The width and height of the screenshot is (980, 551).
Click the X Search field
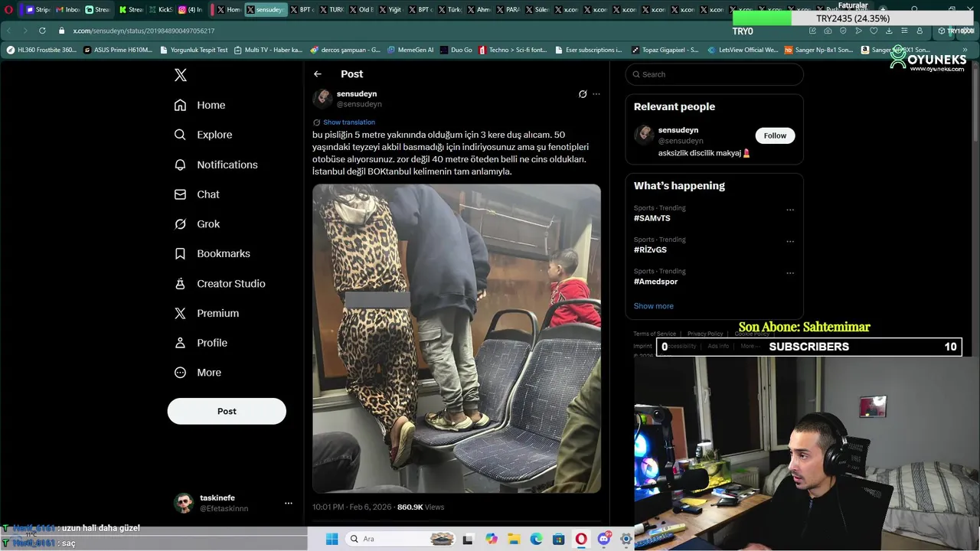coord(714,74)
